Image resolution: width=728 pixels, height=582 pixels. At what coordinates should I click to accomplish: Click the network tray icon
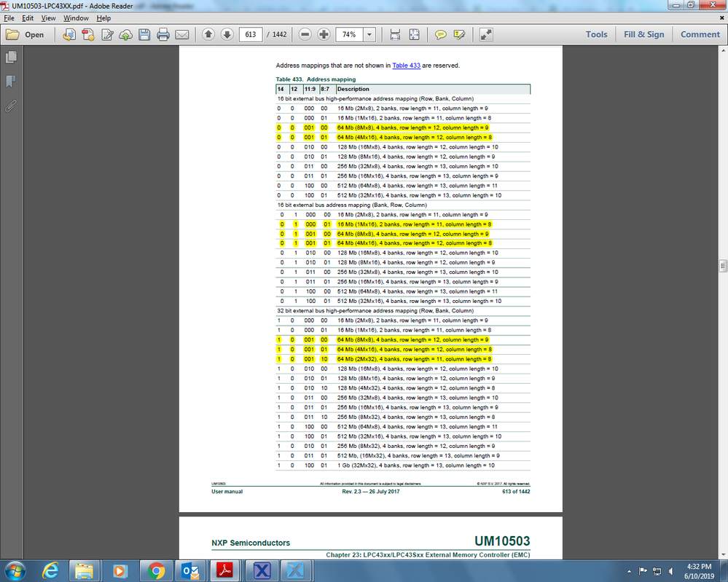pos(657,571)
